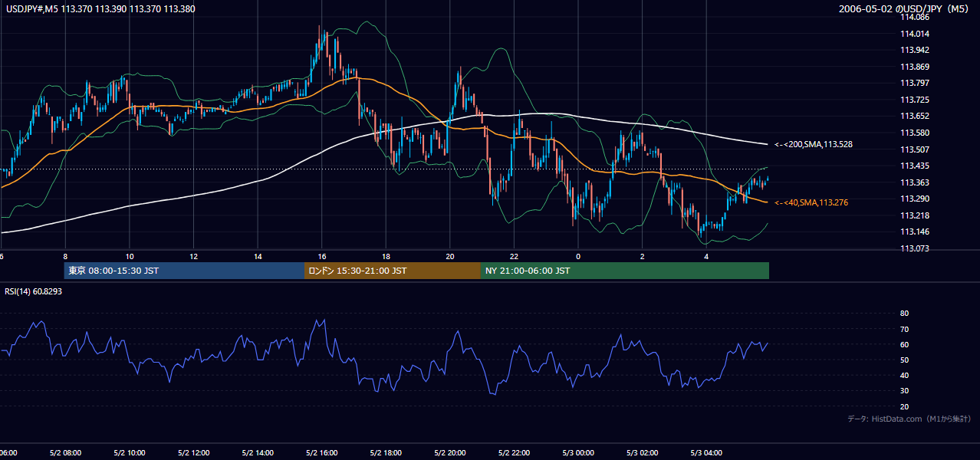Click the 5/2 18:00 time label
This screenshot has height=460, width=980.
pos(386,453)
